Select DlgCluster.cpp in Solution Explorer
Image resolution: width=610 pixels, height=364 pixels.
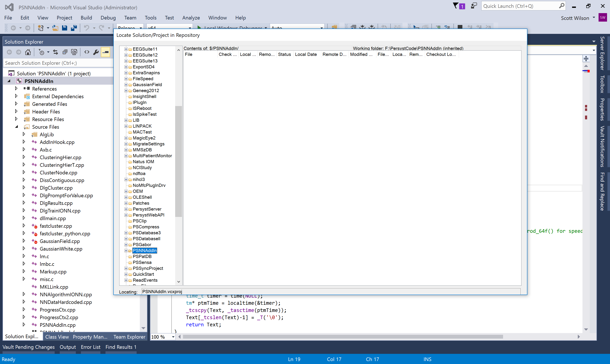point(56,188)
